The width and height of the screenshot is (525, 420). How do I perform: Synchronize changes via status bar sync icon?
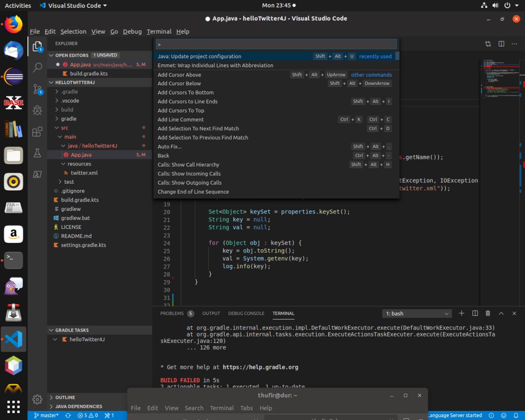tap(68, 415)
